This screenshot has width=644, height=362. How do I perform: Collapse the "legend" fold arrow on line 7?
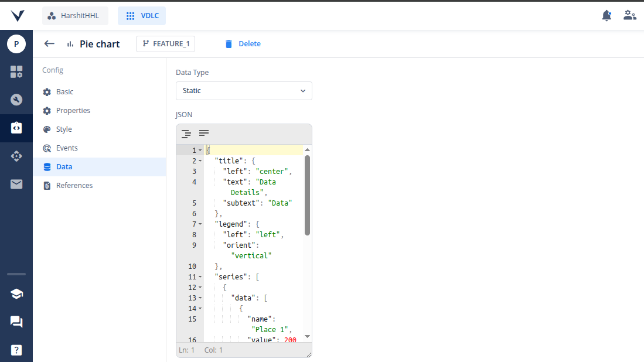[x=200, y=224]
